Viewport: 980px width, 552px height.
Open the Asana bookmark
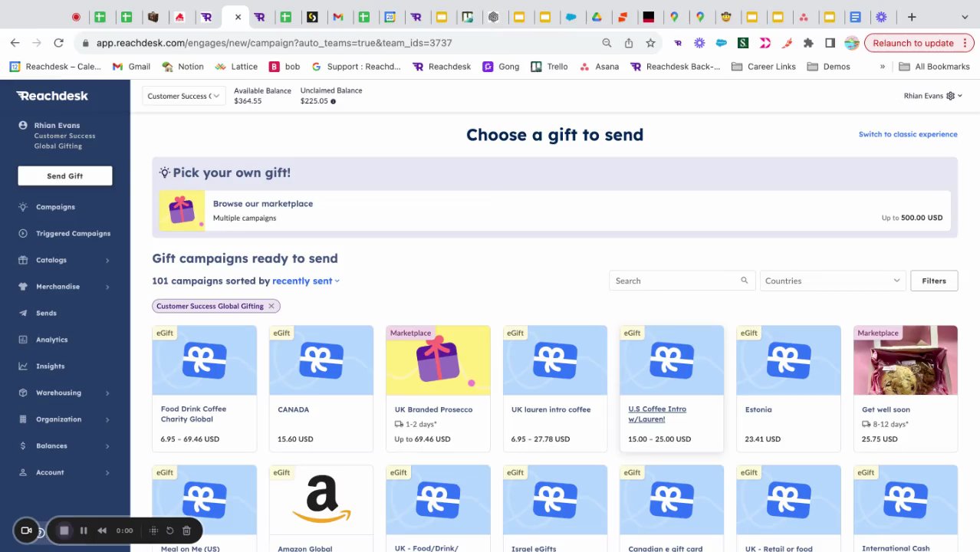point(599,67)
